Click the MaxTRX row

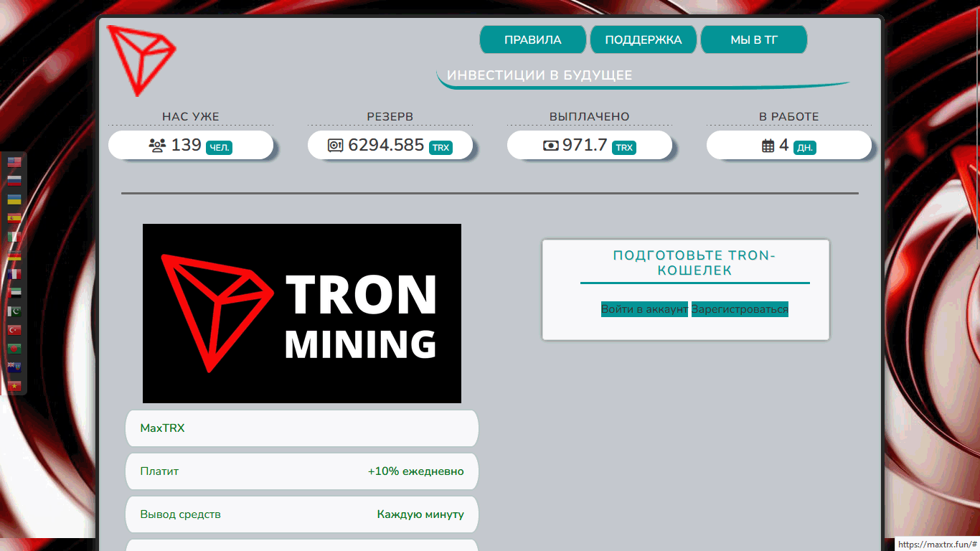coord(302,428)
